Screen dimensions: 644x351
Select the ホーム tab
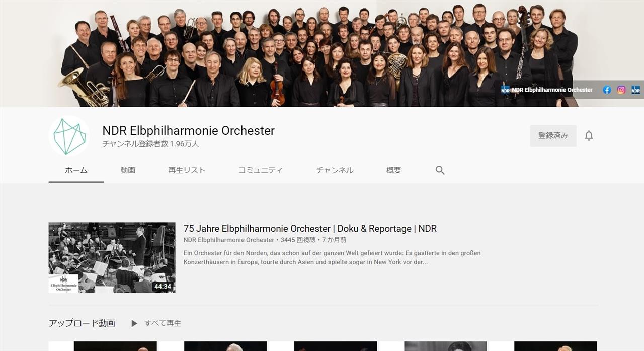point(76,170)
